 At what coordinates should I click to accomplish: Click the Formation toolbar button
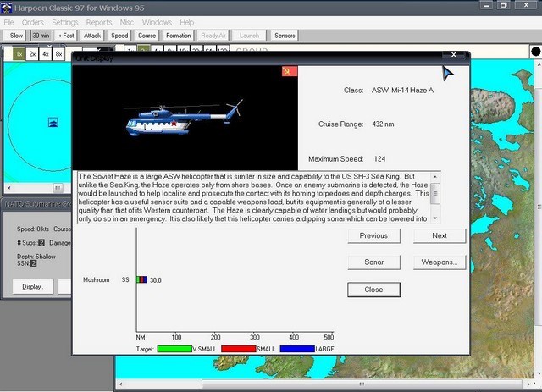[179, 36]
